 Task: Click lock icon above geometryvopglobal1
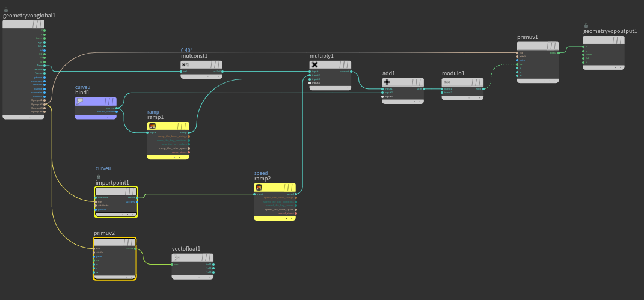5,10
